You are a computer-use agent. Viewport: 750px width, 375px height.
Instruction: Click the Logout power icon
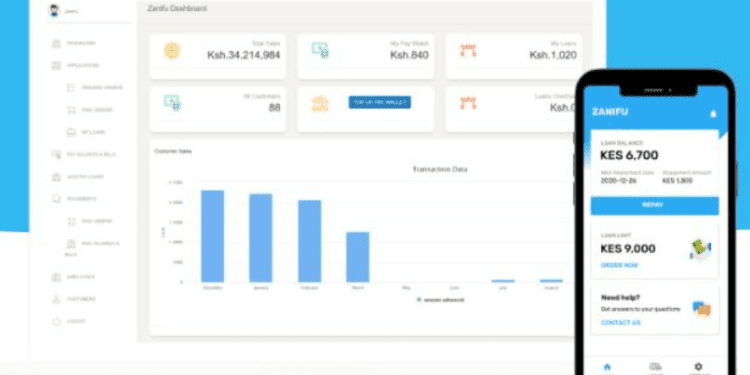(56, 321)
